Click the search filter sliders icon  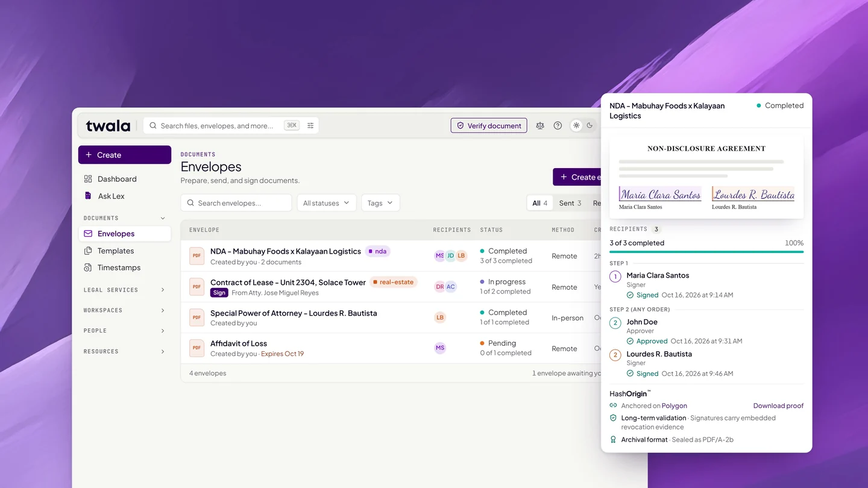pos(310,126)
